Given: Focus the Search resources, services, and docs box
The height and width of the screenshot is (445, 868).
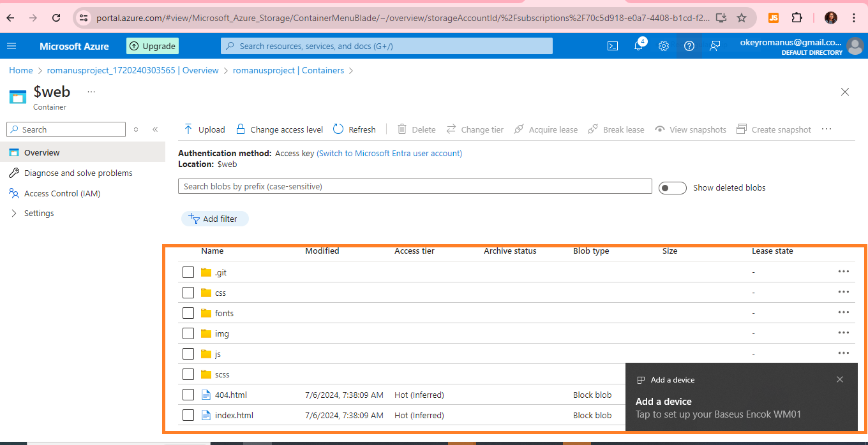Looking at the screenshot, I should pyautogui.click(x=387, y=46).
